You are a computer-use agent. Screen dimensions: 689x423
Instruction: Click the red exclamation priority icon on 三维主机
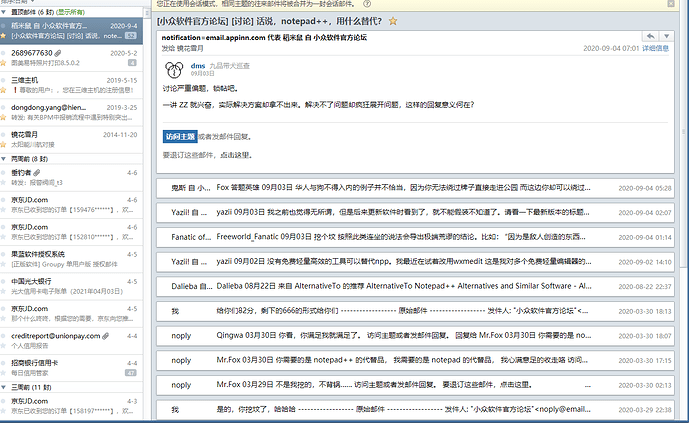(x=15, y=90)
